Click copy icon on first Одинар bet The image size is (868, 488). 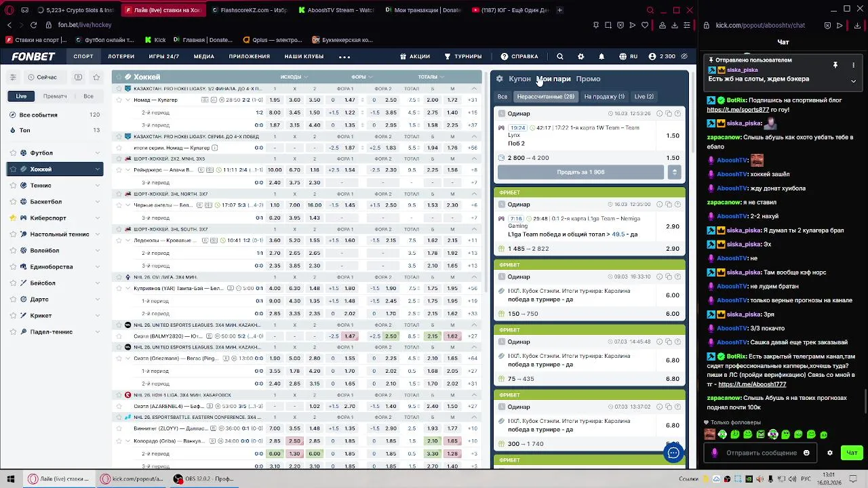[669, 113]
